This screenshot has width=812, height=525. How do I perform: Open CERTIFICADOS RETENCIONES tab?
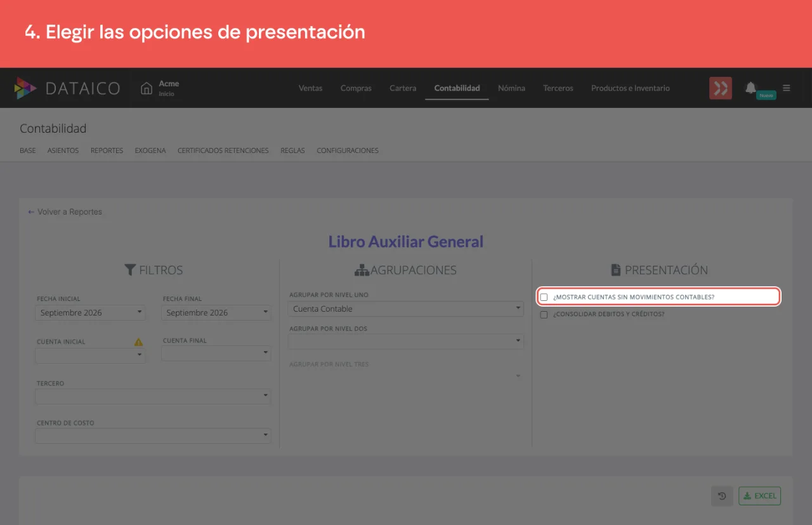point(223,150)
